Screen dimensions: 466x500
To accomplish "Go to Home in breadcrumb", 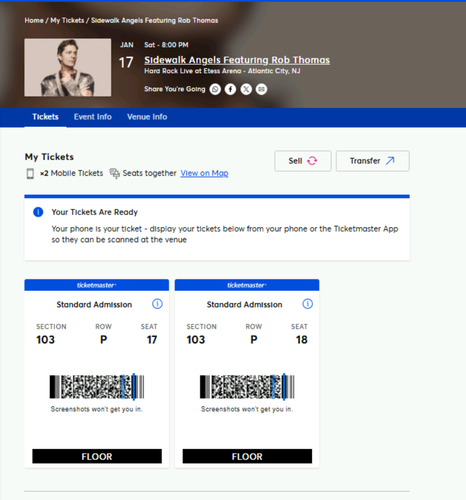I will [x=34, y=20].
